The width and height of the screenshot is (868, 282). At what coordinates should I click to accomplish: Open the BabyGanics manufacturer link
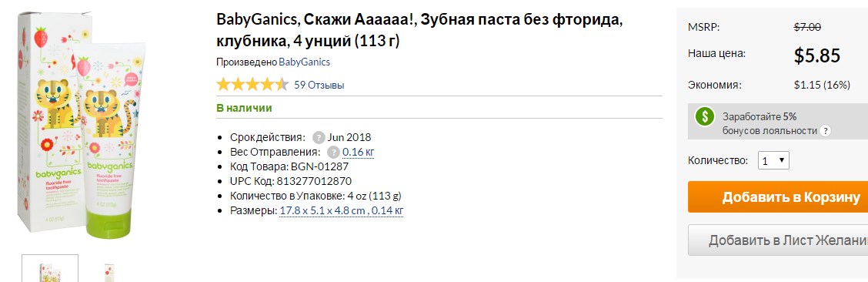(305, 62)
